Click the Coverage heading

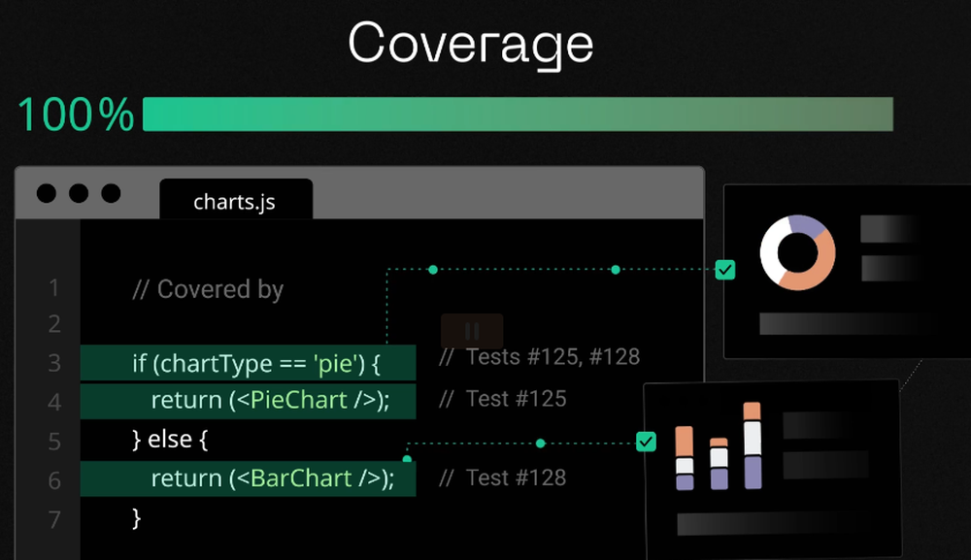click(470, 45)
